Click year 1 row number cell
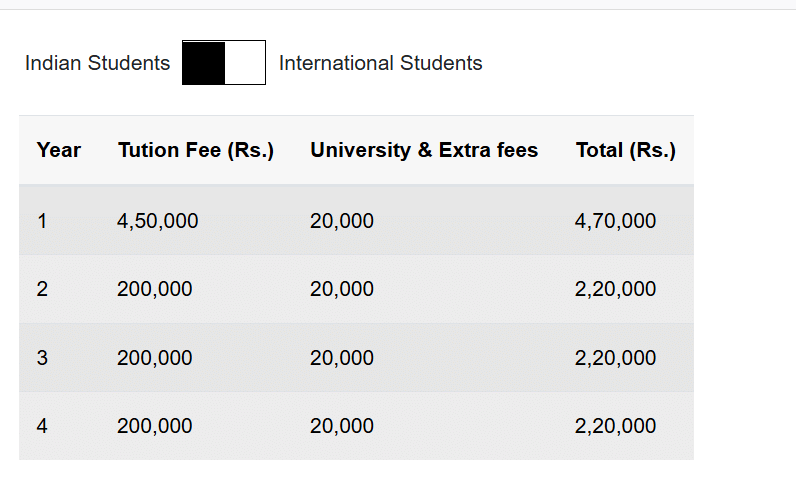 tap(42, 221)
